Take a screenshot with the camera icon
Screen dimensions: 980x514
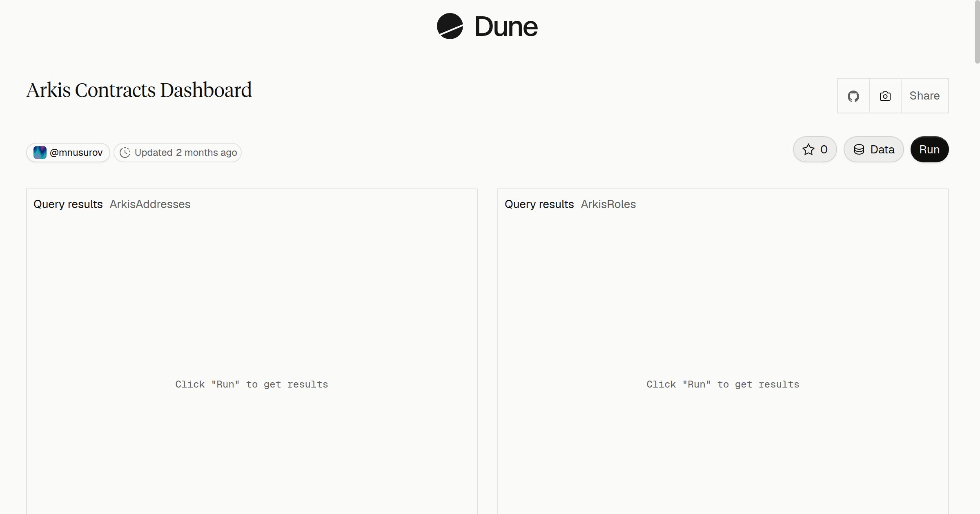(x=885, y=96)
